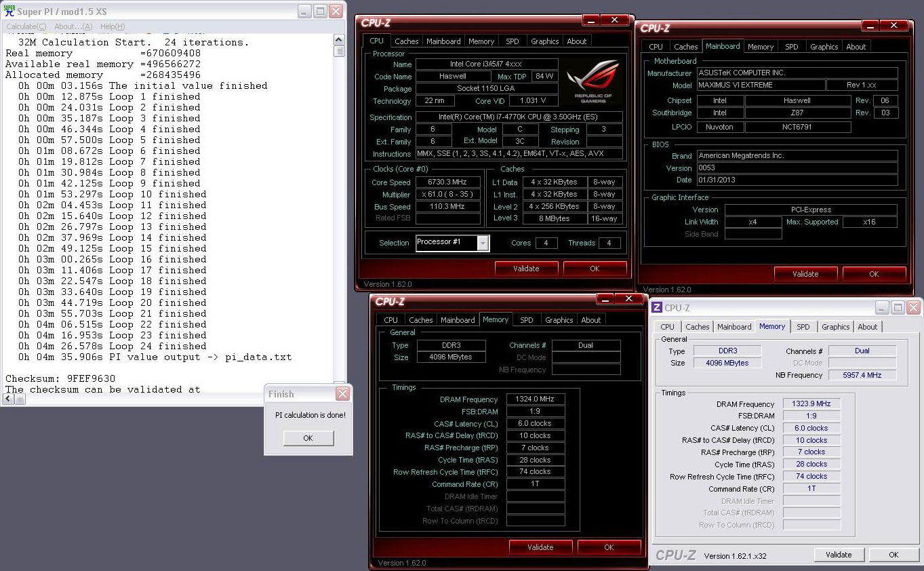Select Graphics tab in grey CPU-Z window
This screenshot has width=924, height=571.
835,327
